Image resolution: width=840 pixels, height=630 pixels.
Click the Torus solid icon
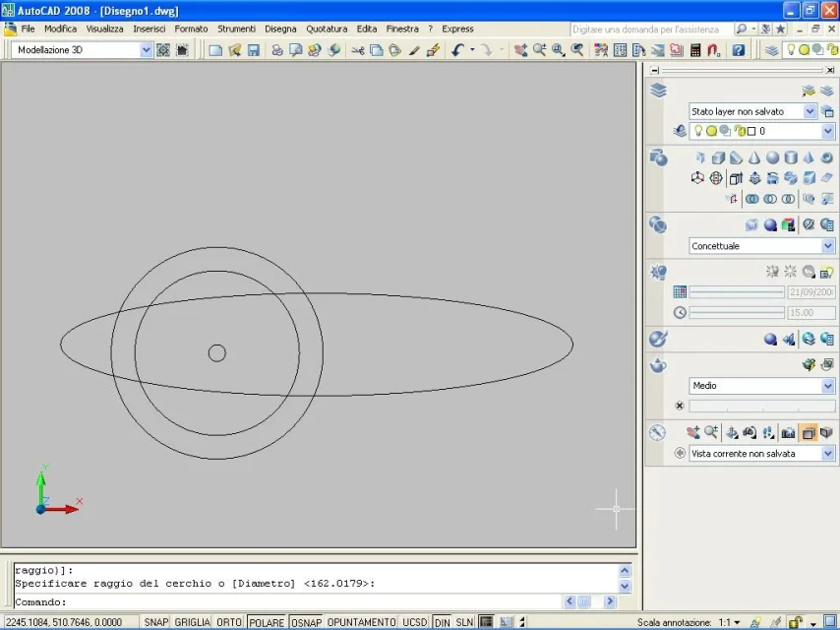pyautogui.click(x=826, y=157)
